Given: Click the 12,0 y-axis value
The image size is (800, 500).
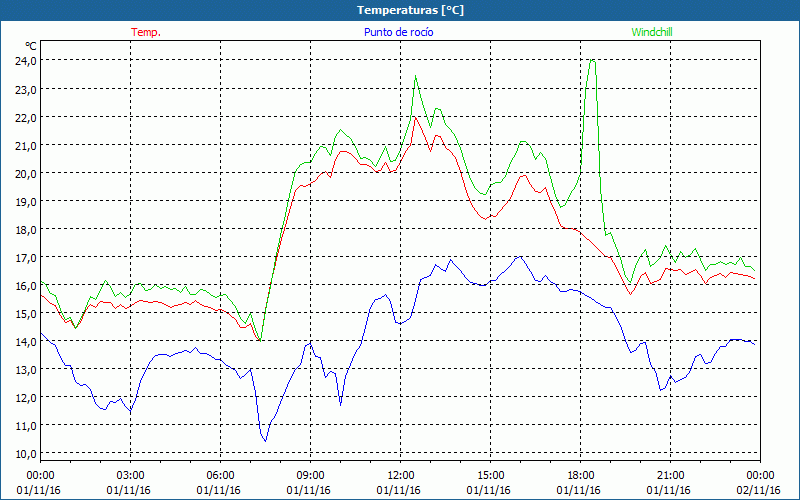Looking at the screenshot, I should point(27,398).
